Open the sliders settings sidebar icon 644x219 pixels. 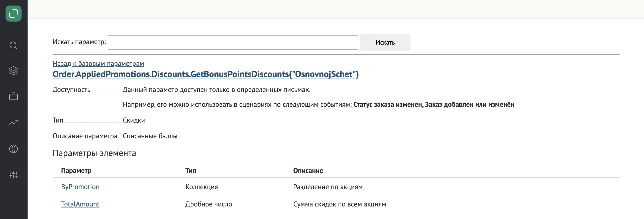tap(14, 175)
